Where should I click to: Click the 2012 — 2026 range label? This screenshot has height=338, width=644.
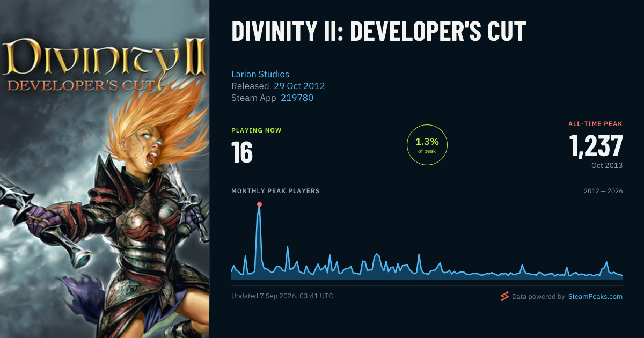pos(603,191)
